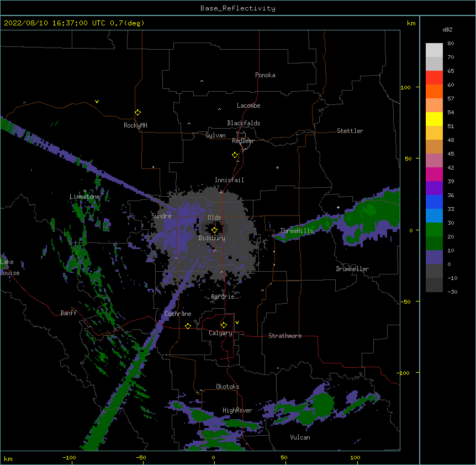
Task: Pick the royal blue swatch below 36 dBZ
Action: (x=434, y=202)
